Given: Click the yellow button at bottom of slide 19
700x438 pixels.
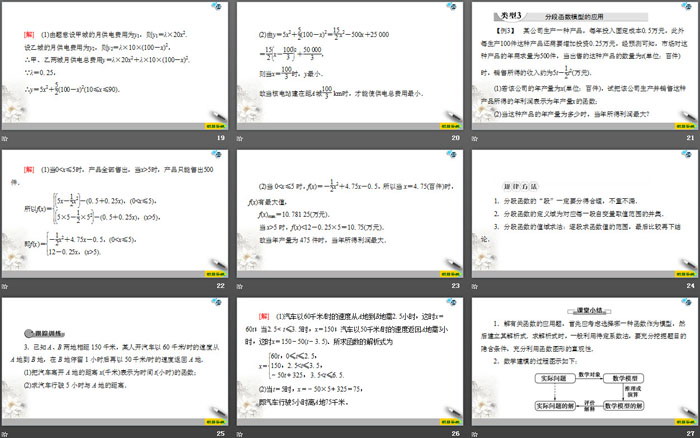Looking at the screenshot, I should (215, 126).
